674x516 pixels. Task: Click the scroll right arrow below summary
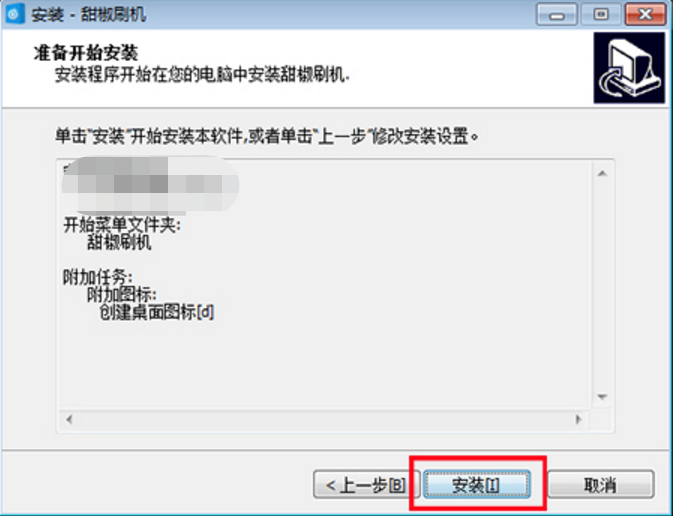(579, 419)
